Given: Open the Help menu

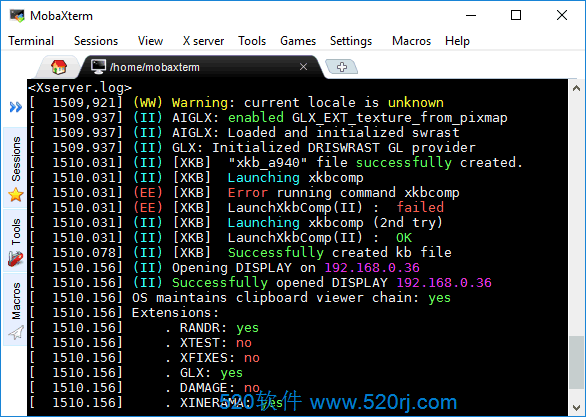Looking at the screenshot, I should coord(457,41).
